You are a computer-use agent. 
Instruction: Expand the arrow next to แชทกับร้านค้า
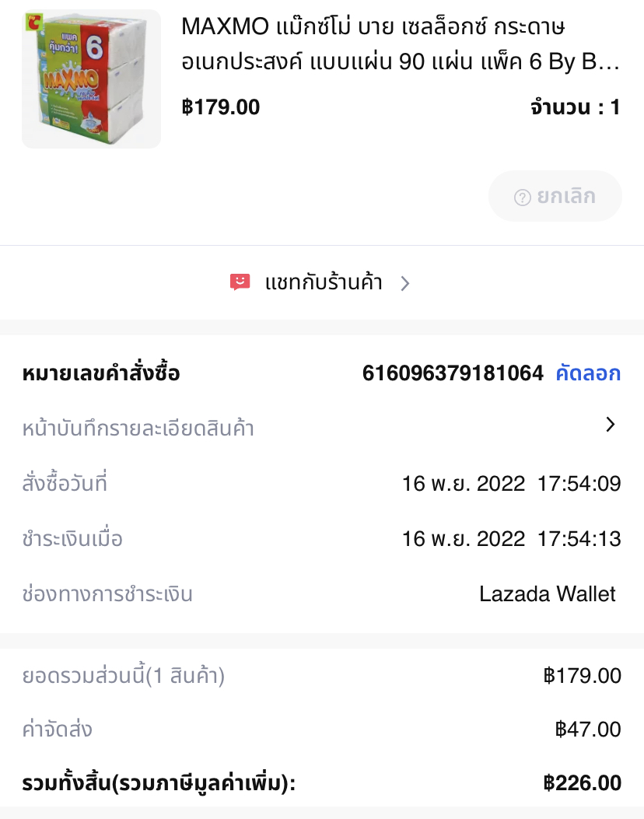tap(404, 284)
